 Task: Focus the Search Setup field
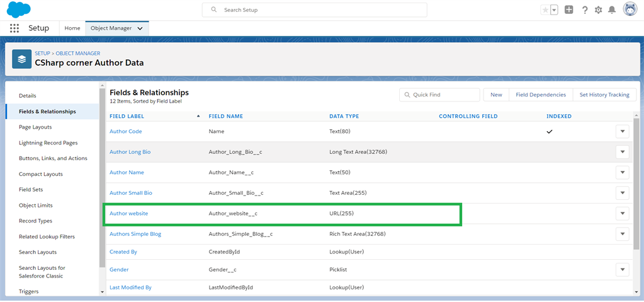[315, 10]
